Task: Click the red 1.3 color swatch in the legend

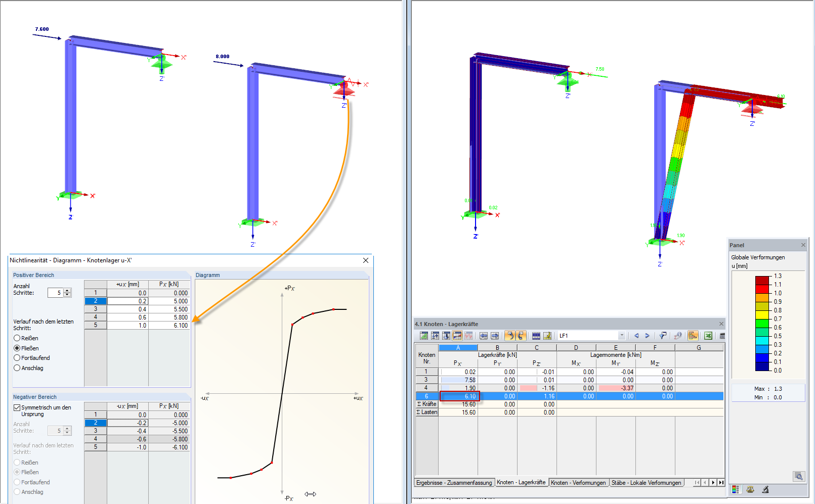Action: pos(762,280)
